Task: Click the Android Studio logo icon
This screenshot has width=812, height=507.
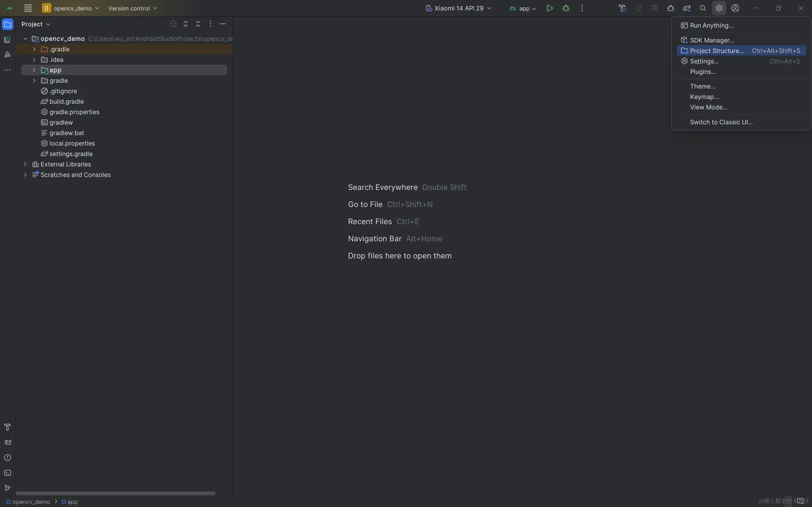Action: (x=10, y=8)
